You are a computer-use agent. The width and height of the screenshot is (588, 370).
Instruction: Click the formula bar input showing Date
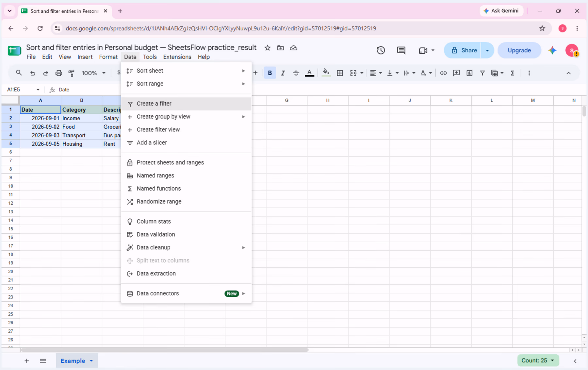point(320,90)
